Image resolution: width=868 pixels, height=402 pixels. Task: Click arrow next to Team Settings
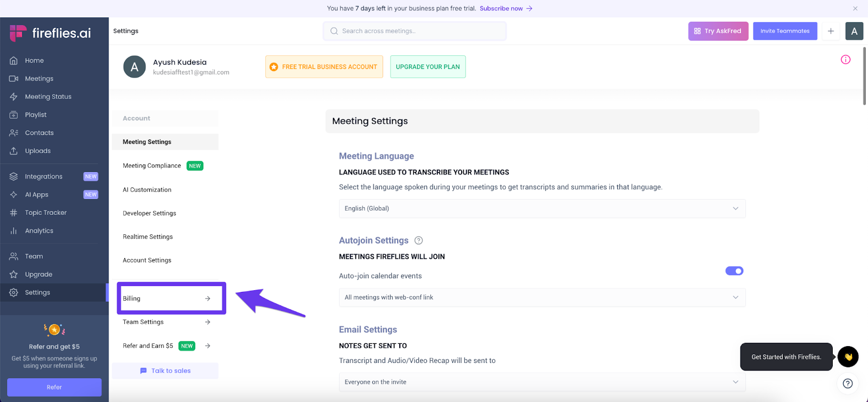[208, 322]
